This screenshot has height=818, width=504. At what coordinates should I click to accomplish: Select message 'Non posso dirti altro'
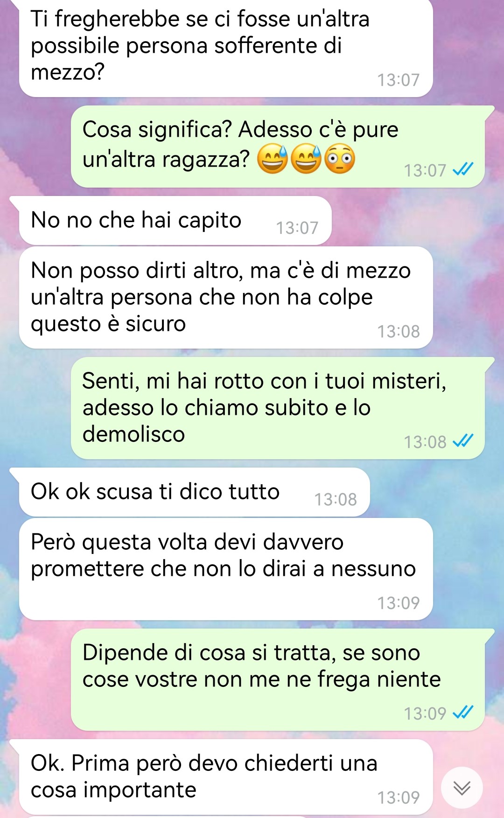[226, 297]
